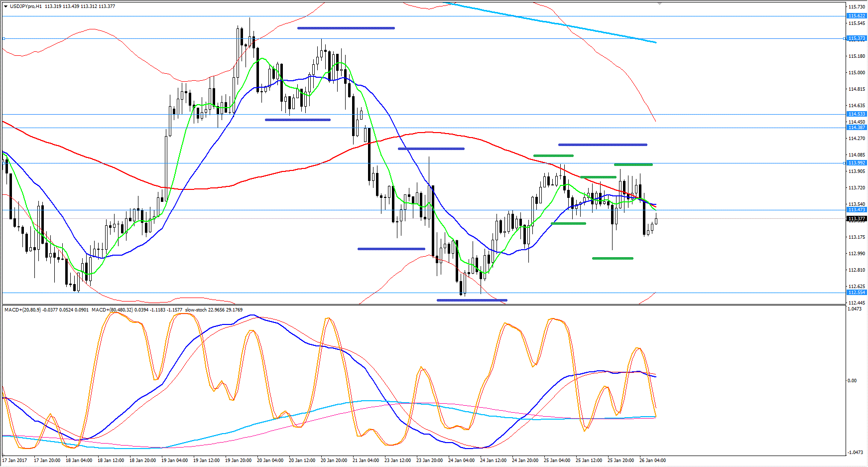The image size is (868, 467).
Task: Click the 112.554 price level label
Action: 857,293
